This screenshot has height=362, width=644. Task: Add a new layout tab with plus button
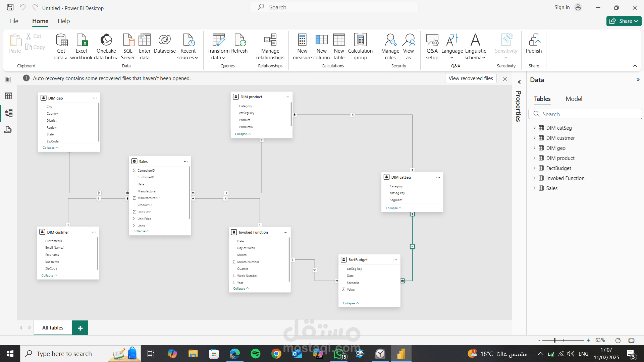pyautogui.click(x=80, y=328)
